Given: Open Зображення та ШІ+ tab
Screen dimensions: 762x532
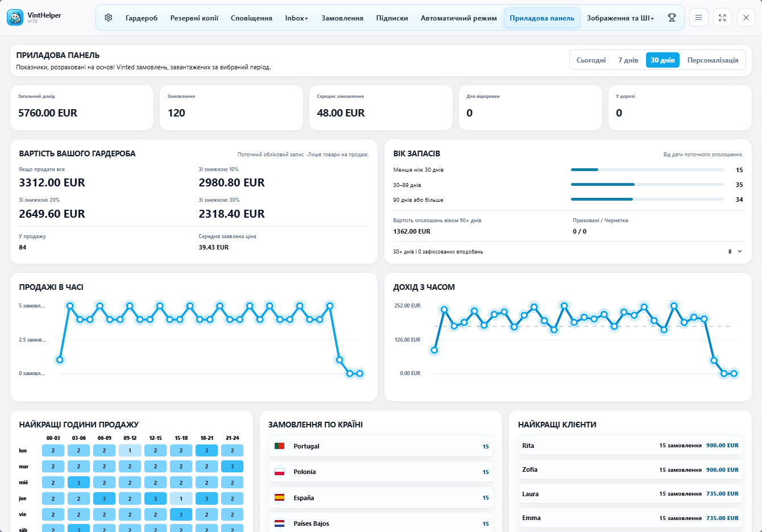Looking at the screenshot, I should click(620, 18).
